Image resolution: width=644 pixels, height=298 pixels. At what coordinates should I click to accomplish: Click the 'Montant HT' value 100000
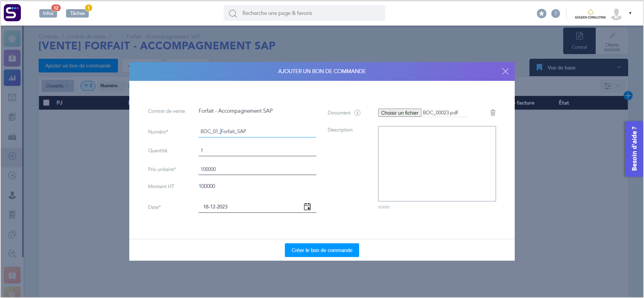click(x=207, y=186)
